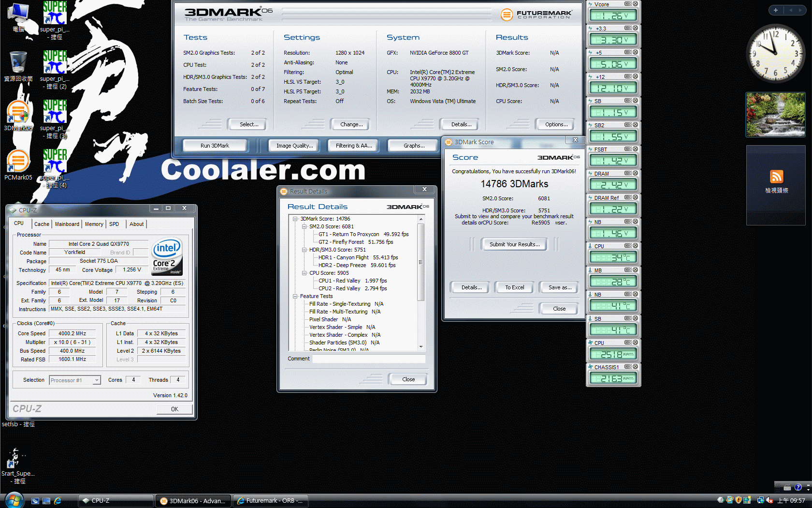Collapse the SM2.0 Score tree node
The width and height of the screenshot is (812, 508).
point(304,226)
